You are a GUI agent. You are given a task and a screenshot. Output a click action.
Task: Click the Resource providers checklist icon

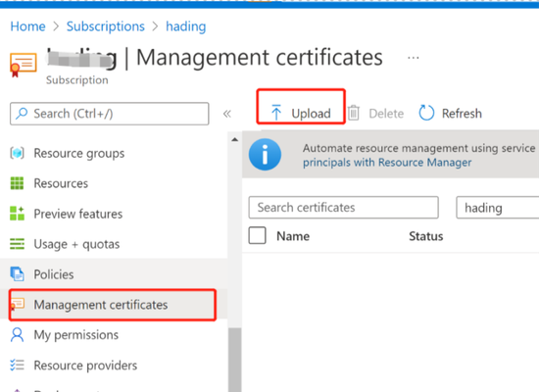coord(18,365)
